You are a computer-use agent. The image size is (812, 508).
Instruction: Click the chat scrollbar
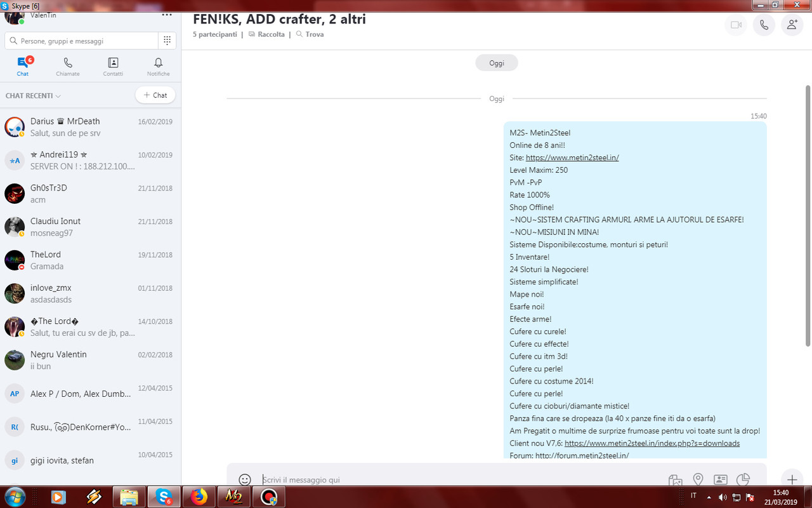point(808,216)
